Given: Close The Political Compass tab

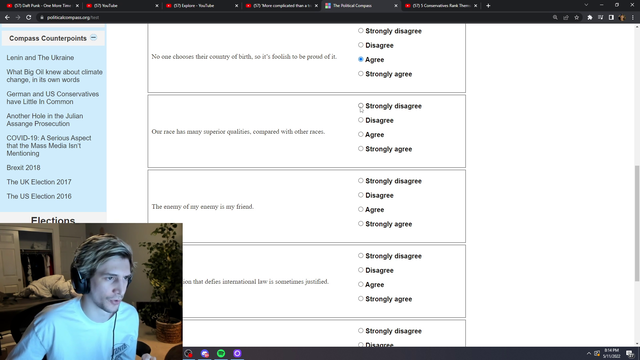Looking at the screenshot, I should 396,6.
